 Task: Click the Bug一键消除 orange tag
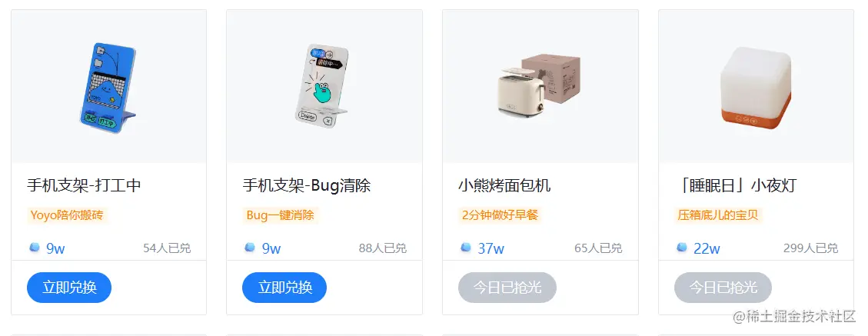tap(281, 215)
